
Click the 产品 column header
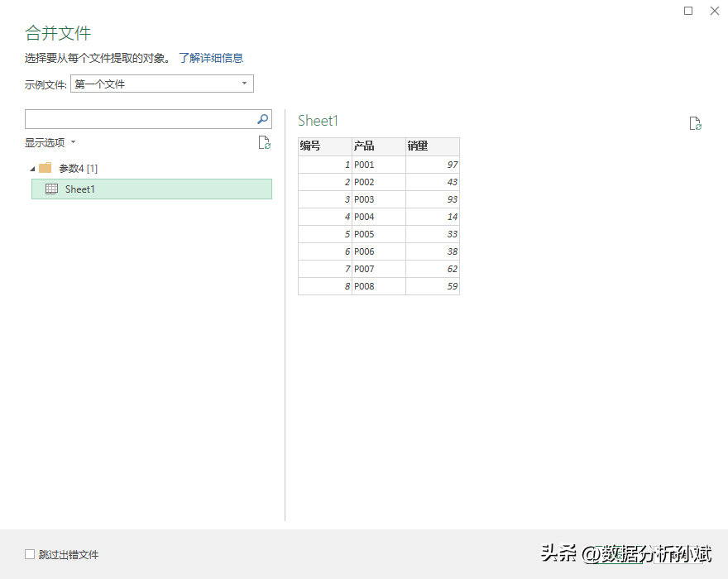pyautogui.click(x=379, y=146)
